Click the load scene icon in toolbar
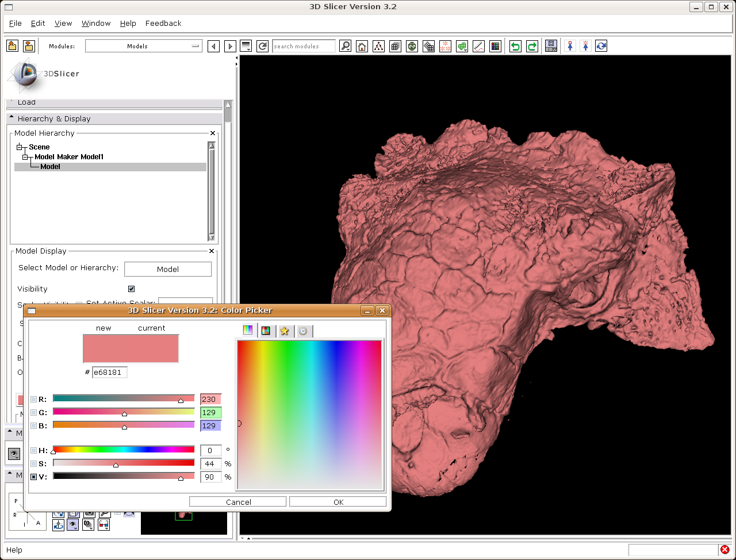The height and width of the screenshot is (560, 736). tap(13, 46)
